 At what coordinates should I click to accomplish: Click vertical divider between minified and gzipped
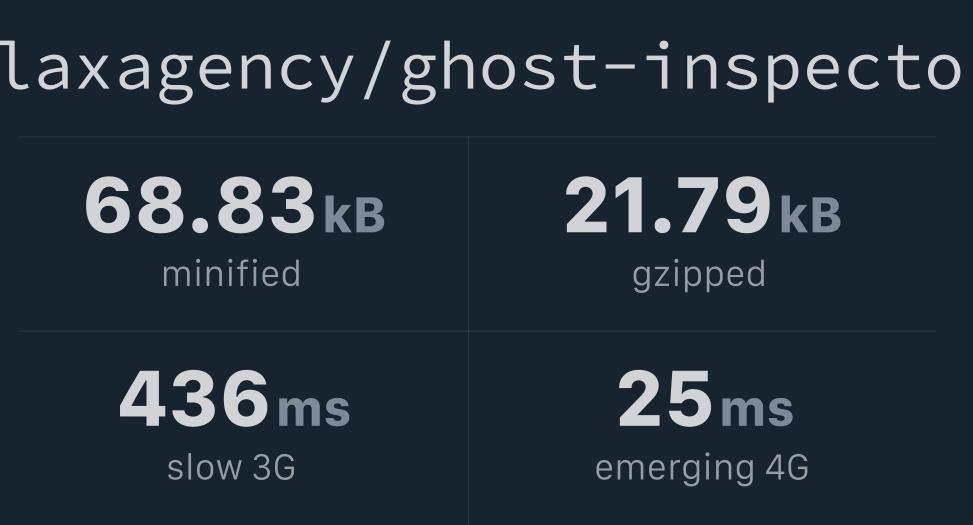468,232
